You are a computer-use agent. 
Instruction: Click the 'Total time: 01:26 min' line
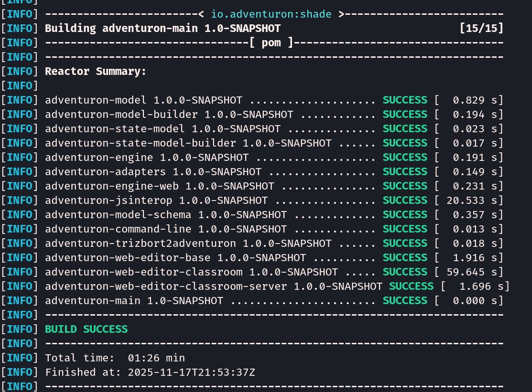point(115,358)
